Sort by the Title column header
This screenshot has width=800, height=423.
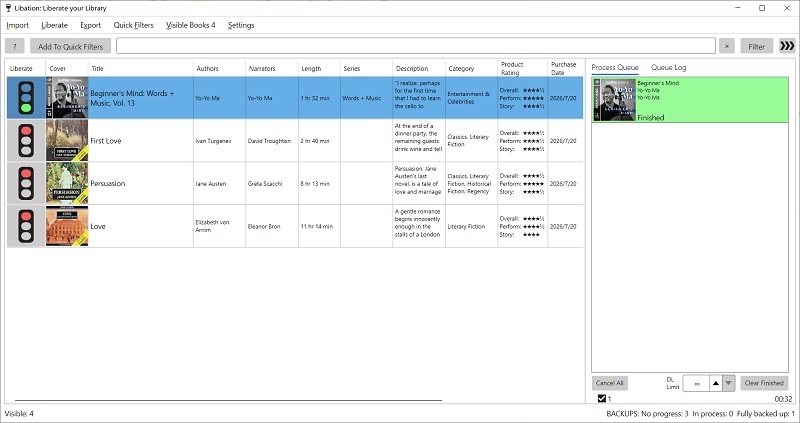(x=140, y=68)
